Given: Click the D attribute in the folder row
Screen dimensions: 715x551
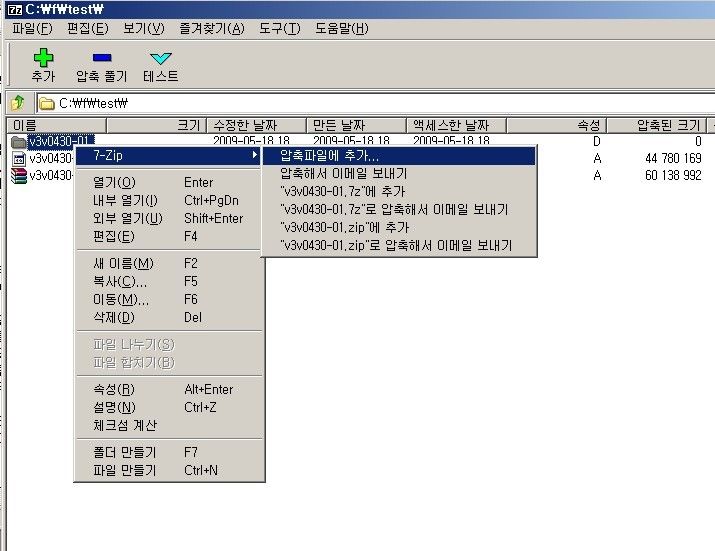Looking at the screenshot, I should coord(597,141).
